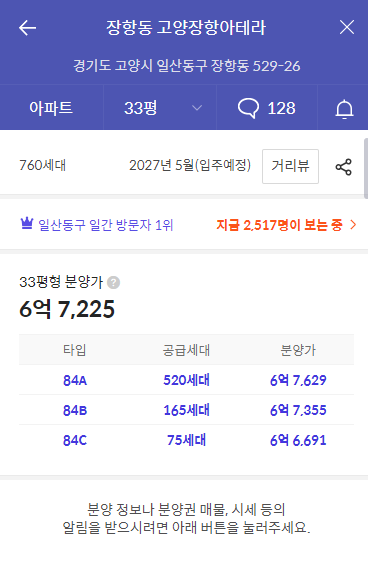Share the listing with the share icon
This screenshot has height=564, width=368.
pos(344,167)
